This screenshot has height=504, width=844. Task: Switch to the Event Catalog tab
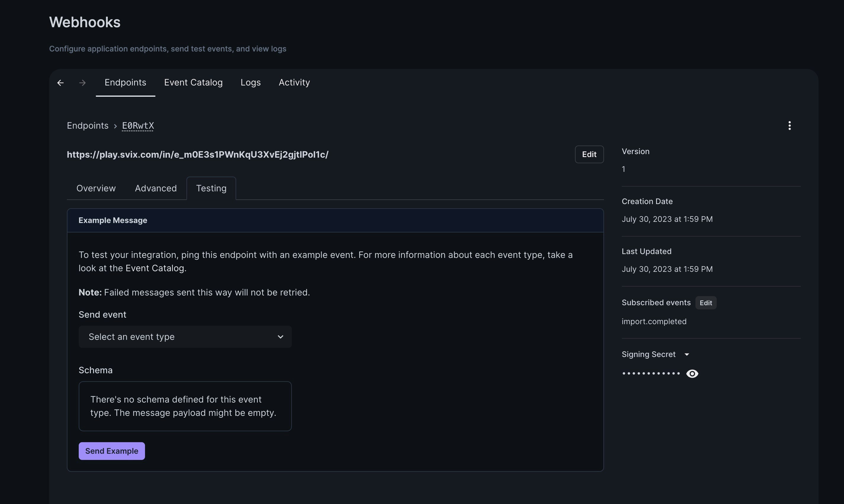point(193,83)
